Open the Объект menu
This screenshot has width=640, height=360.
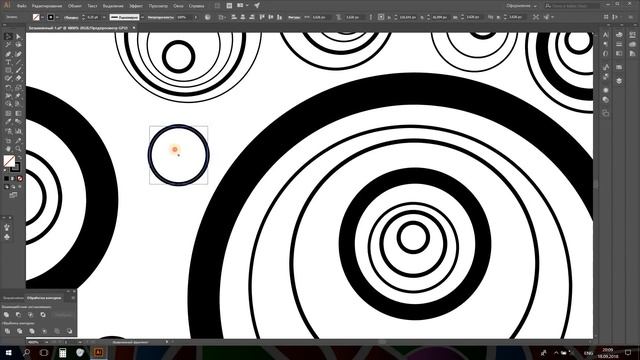pyautogui.click(x=75, y=6)
